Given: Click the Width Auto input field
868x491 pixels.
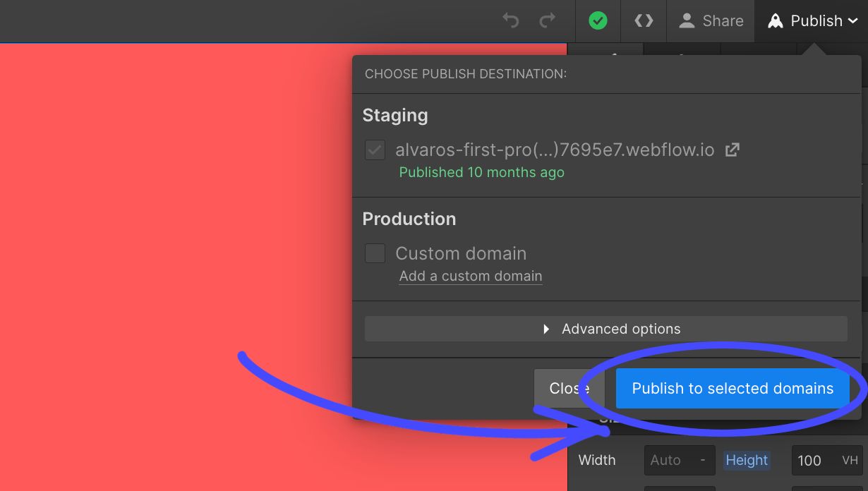Looking at the screenshot, I should click(670, 459).
